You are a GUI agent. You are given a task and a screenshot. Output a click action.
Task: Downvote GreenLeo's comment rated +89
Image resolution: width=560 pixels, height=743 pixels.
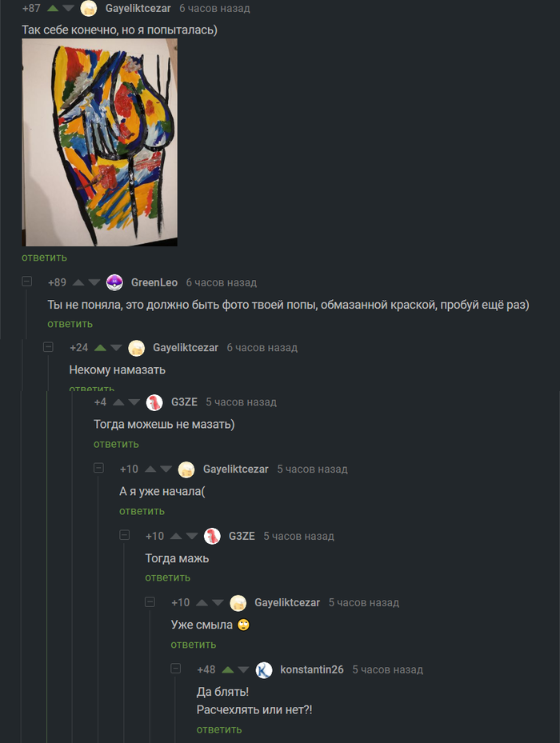click(94, 282)
